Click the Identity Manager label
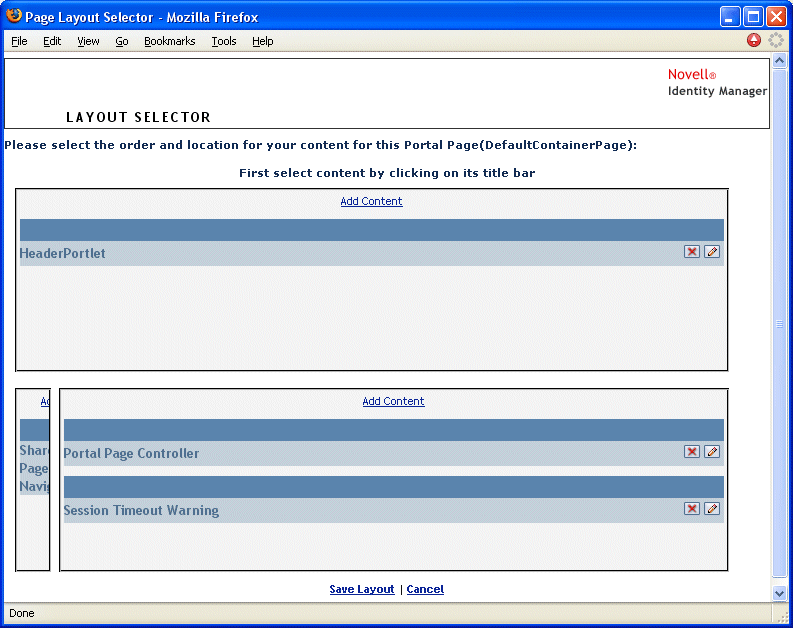 coord(717,92)
